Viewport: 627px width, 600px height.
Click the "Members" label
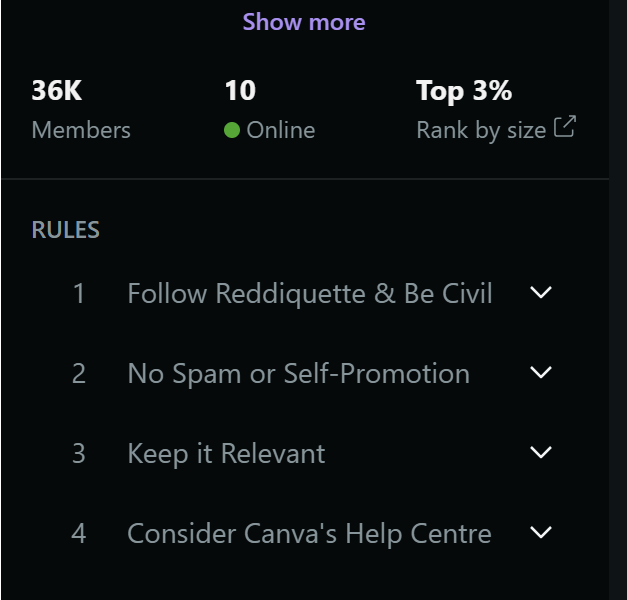pyautogui.click(x=81, y=130)
